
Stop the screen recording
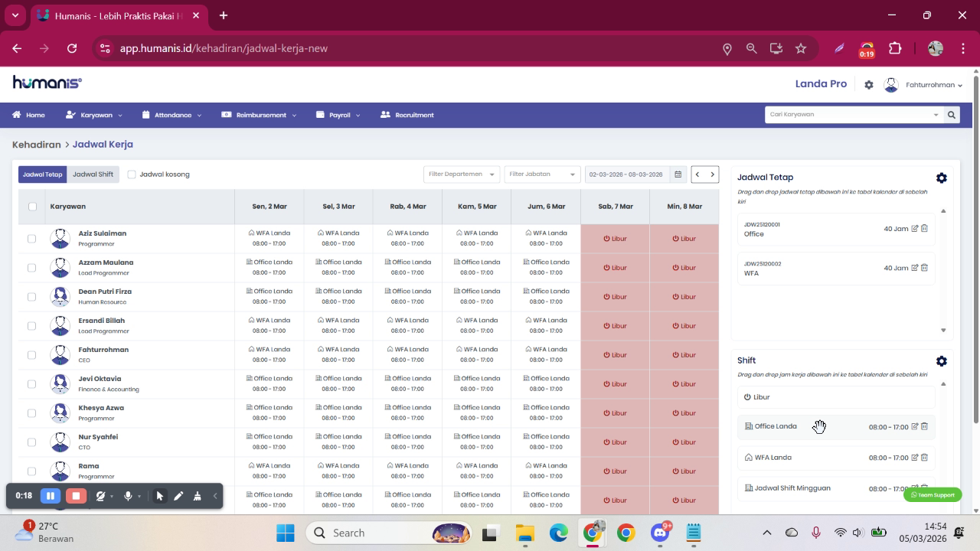coord(76,496)
